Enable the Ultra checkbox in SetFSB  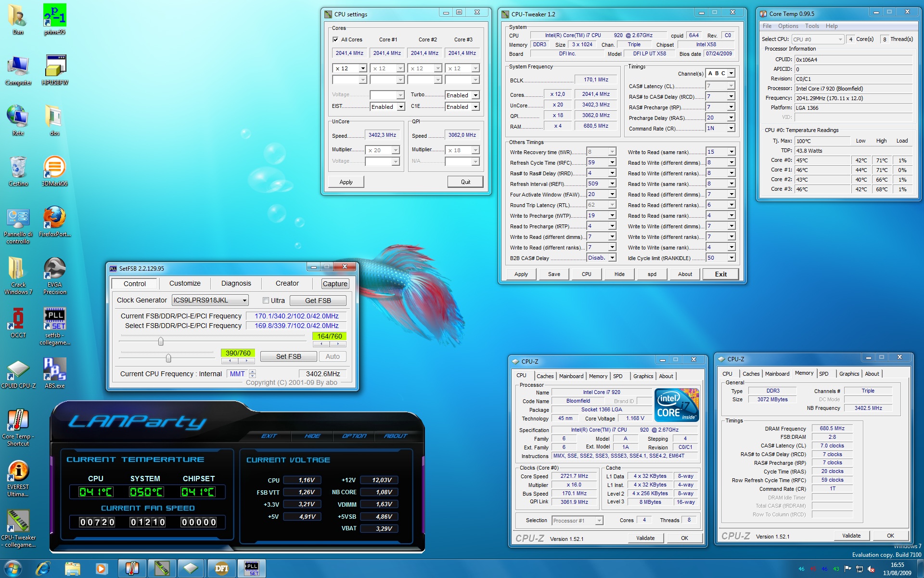[x=266, y=300]
